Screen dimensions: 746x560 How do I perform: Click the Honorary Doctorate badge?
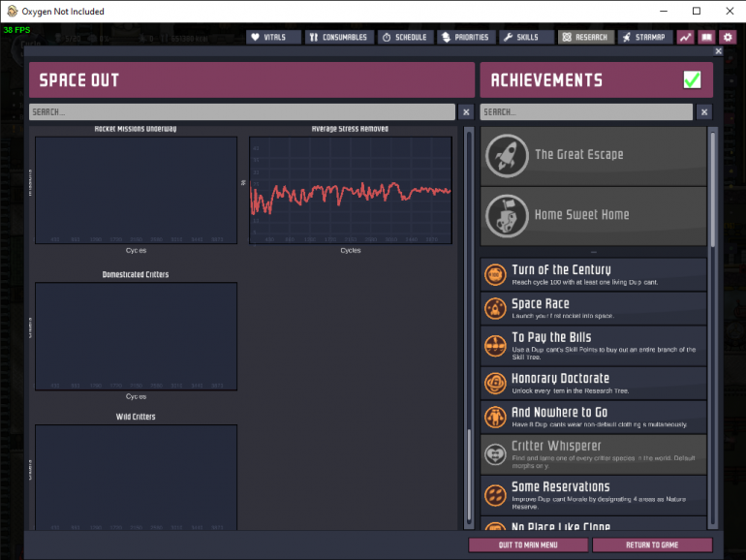(495, 383)
